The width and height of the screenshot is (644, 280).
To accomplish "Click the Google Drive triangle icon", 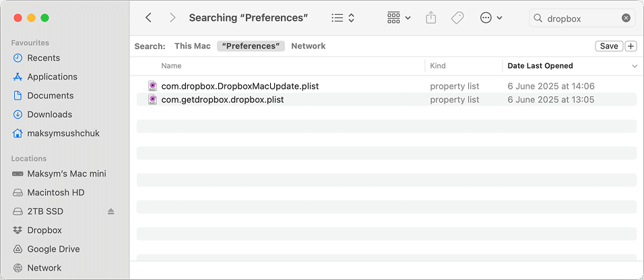I will 18,249.
